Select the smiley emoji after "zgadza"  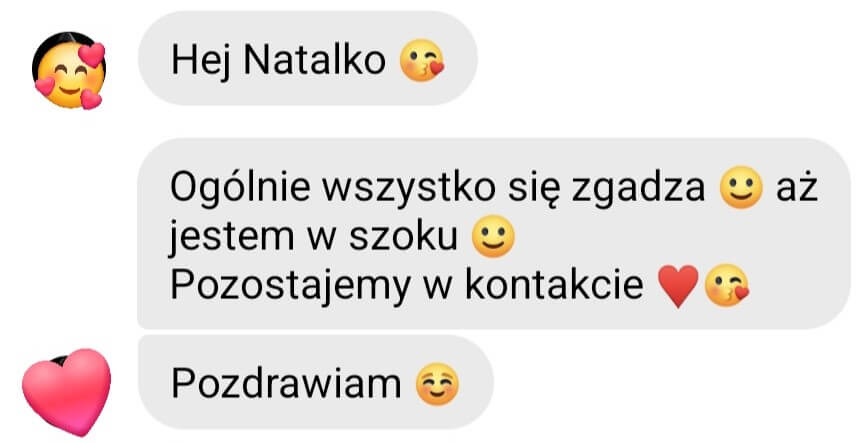coord(741,188)
